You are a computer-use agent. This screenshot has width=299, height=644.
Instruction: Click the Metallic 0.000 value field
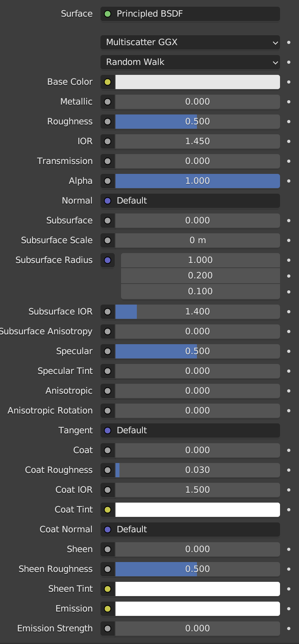point(198,102)
